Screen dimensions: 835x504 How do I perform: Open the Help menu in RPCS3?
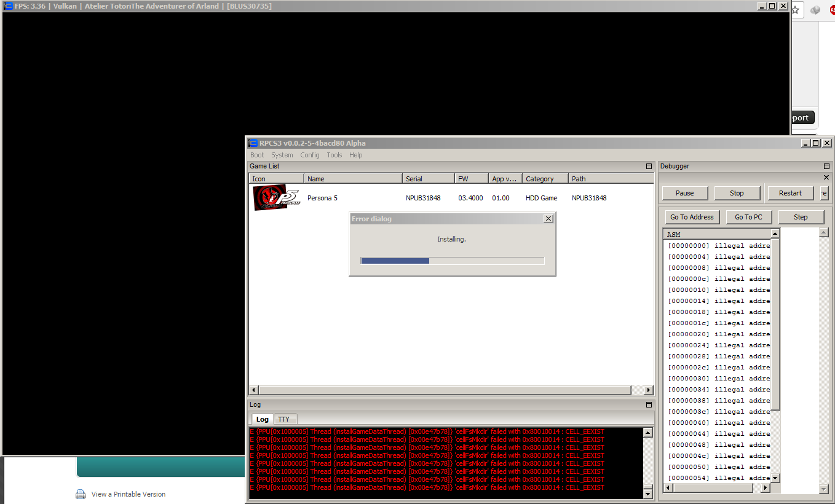click(x=356, y=155)
